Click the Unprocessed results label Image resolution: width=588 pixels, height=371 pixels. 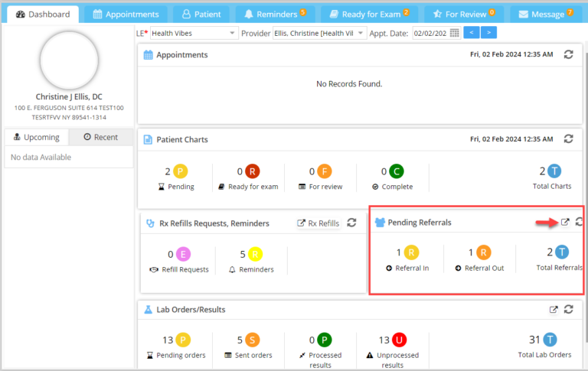(x=397, y=360)
